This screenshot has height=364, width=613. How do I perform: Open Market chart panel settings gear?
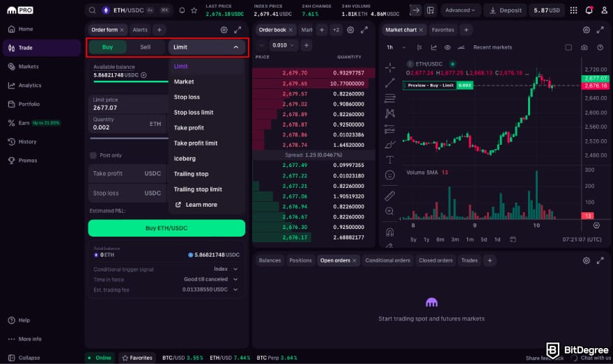(x=587, y=30)
